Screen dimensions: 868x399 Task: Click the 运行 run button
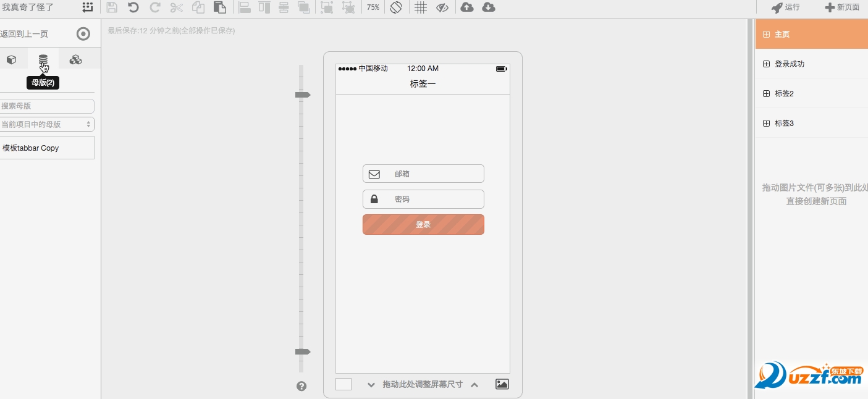pos(786,7)
